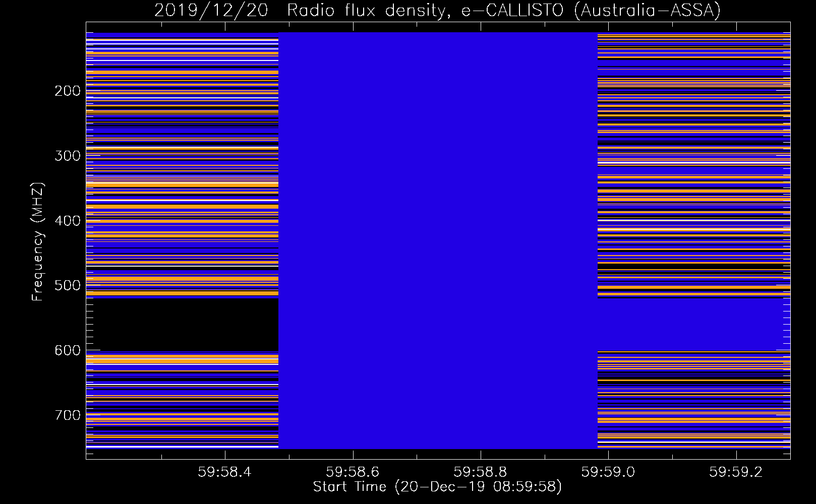
Task: Click the 700 frequency tick label
Action: coord(68,415)
